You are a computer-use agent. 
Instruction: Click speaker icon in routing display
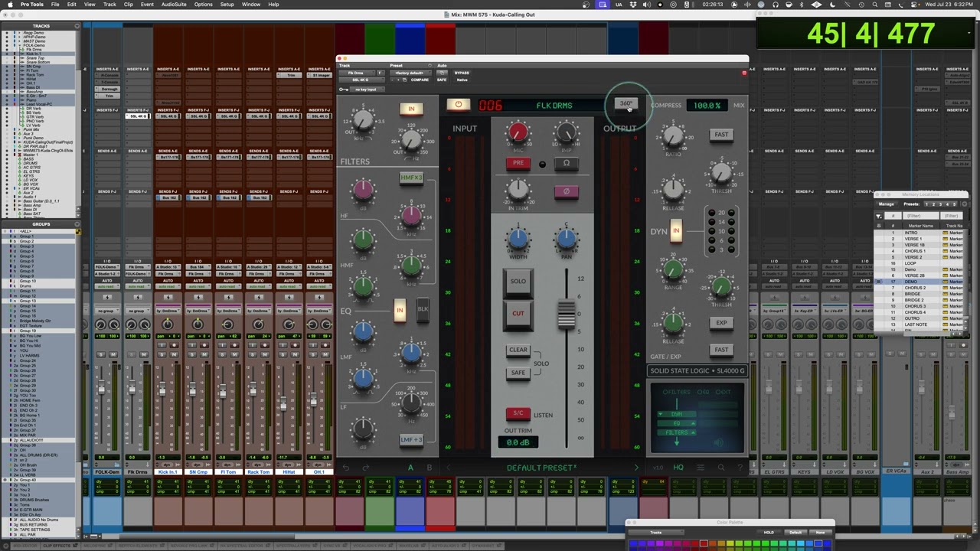click(718, 442)
